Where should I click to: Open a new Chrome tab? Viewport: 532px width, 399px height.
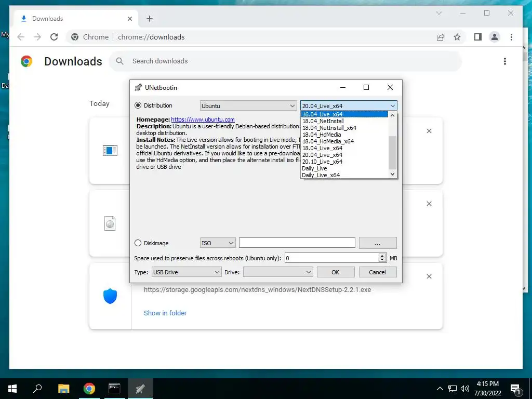[150, 19]
